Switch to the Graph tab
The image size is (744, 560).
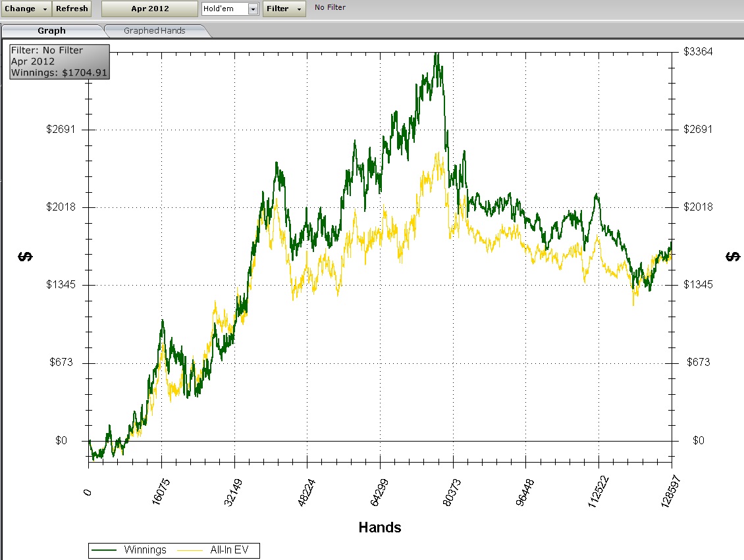tap(51, 30)
